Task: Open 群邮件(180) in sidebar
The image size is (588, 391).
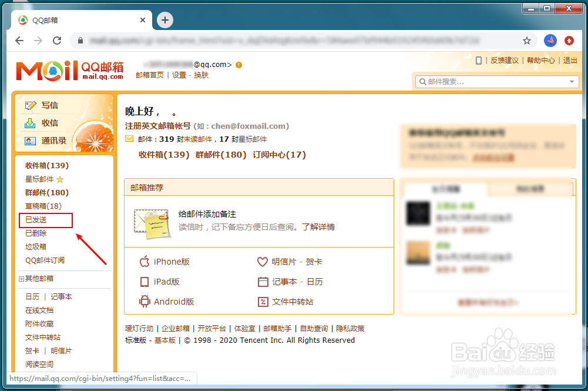Action: [47, 192]
